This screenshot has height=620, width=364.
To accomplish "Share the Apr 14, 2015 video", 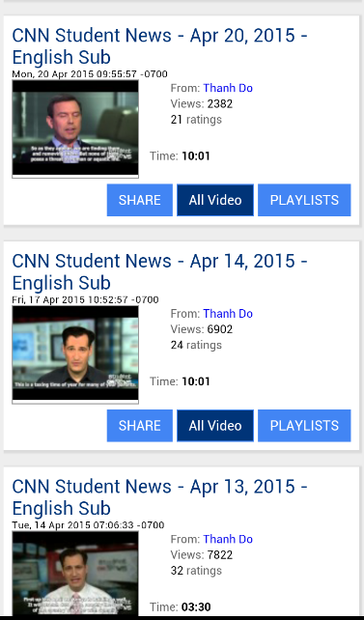I will click(x=139, y=426).
